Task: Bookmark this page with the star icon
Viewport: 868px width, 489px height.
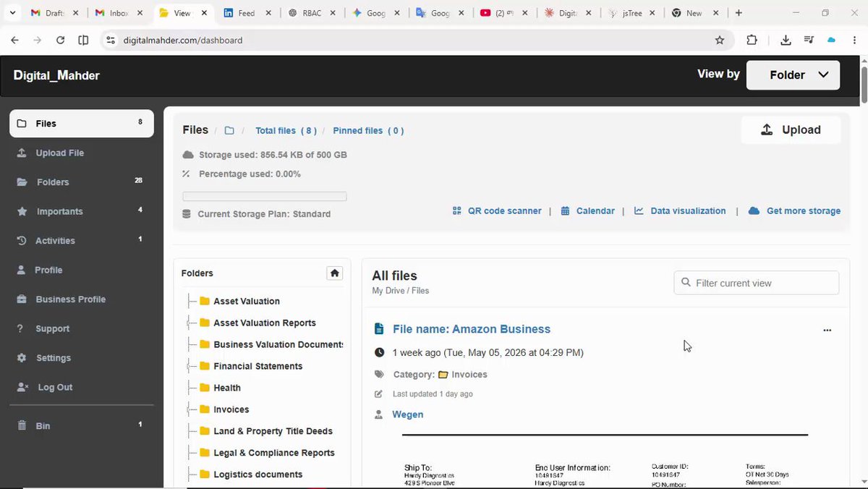Action: tap(720, 41)
